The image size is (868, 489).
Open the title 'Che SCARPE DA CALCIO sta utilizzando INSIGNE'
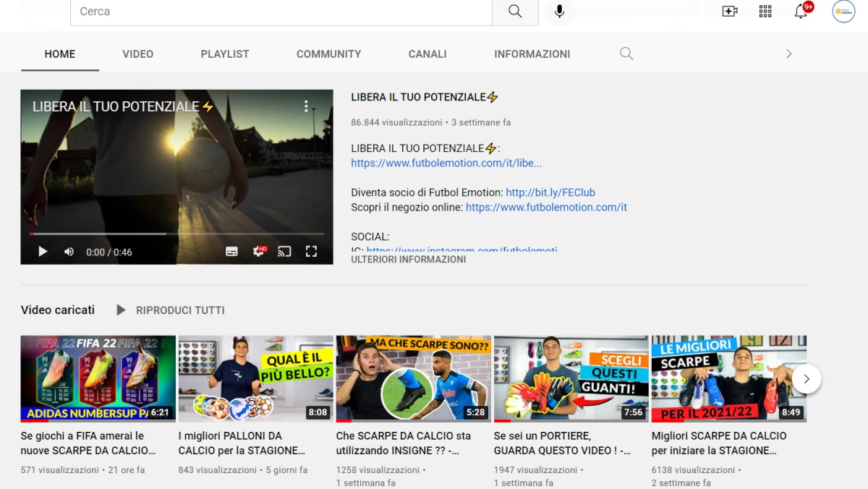pyautogui.click(x=404, y=443)
